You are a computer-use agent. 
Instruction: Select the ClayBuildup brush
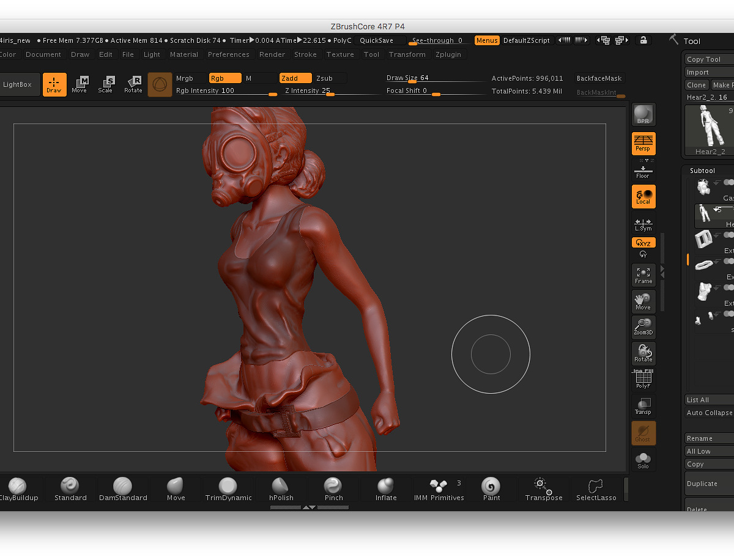click(17, 489)
